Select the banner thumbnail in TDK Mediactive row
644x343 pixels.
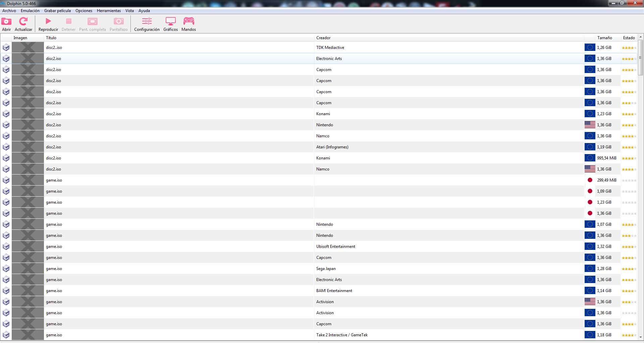tap(28, 48)
